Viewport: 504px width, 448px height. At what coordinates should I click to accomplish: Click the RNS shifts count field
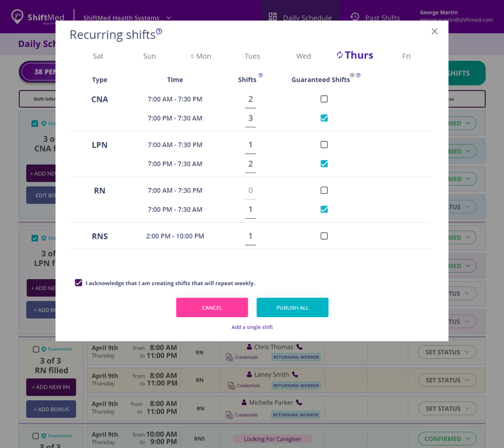tap(250, 236)
